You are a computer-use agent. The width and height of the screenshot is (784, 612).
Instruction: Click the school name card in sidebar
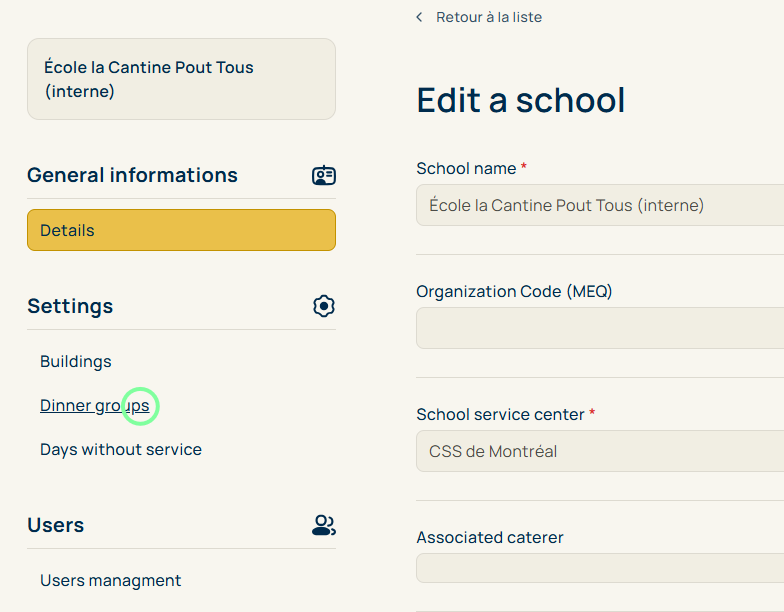(181, 79)
